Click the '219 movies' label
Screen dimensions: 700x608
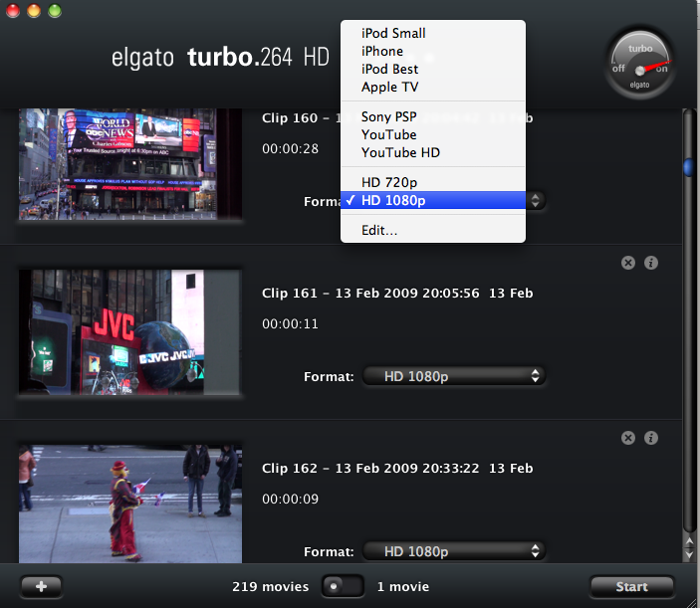[270, 586]
